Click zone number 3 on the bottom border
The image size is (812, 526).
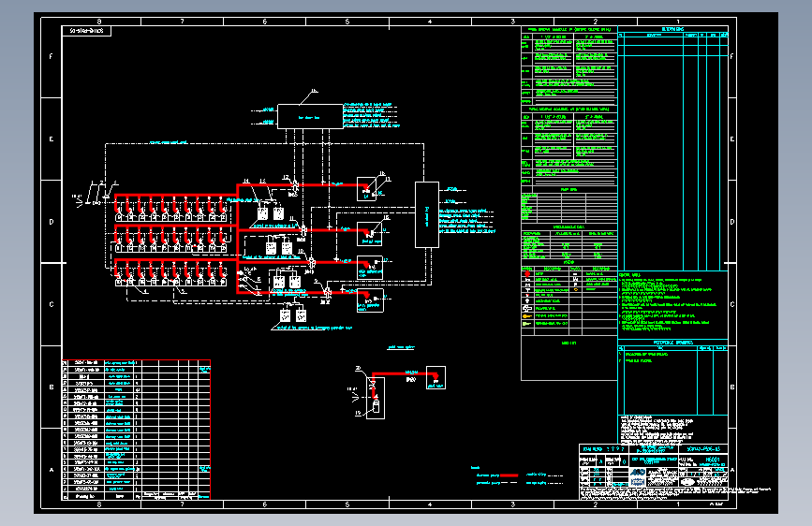tap(512, 504)
